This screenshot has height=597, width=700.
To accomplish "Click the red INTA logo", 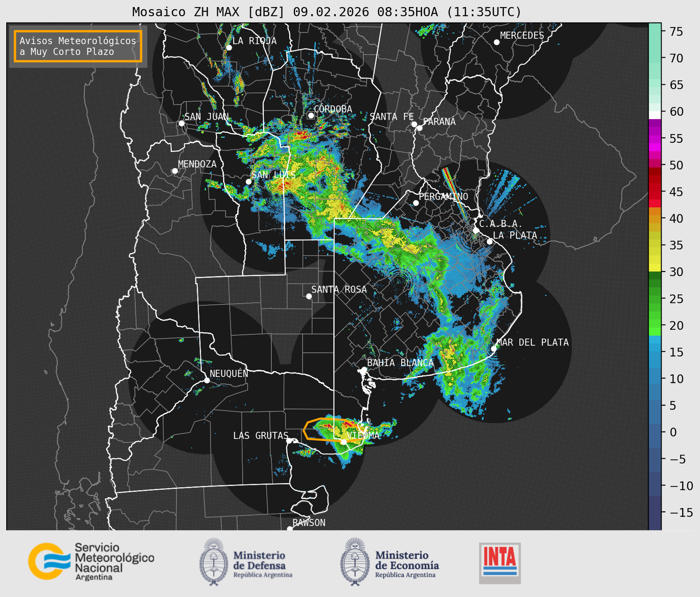I will pos(500,563).
